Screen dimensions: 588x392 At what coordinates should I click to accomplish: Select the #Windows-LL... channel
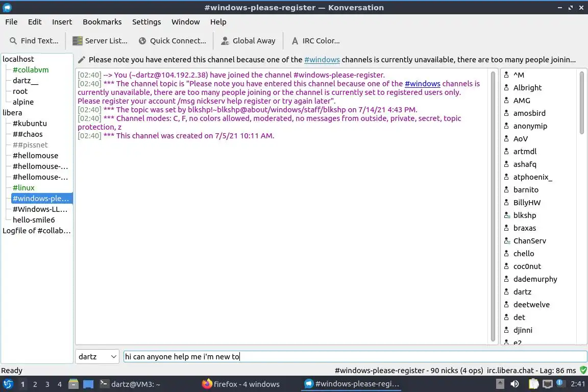coord(40,209)
